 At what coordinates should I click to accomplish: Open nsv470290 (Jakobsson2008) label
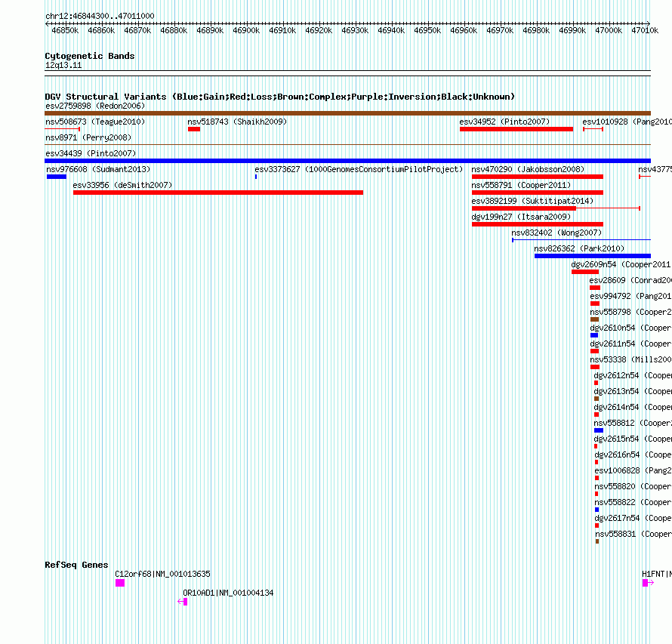click(528, 169)
